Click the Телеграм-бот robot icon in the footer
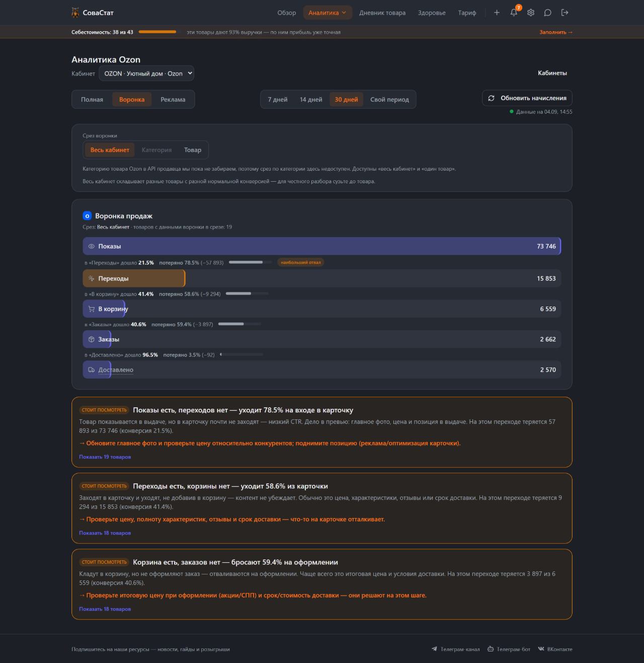 click(x=491, y=649)
